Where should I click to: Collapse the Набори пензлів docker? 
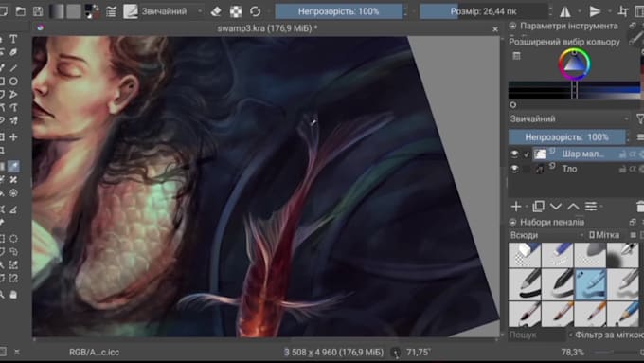click(x=513, y=223)
